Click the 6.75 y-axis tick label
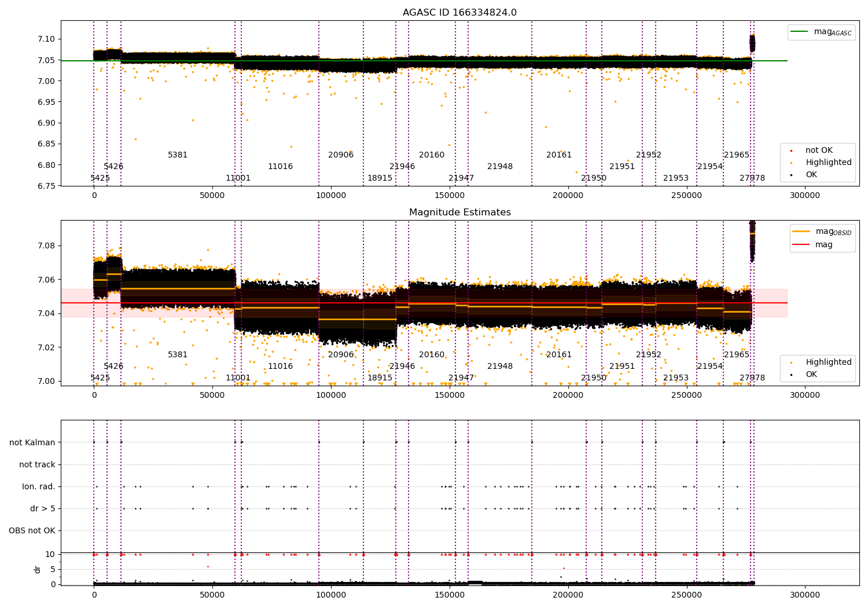 [x=46, y=186]
